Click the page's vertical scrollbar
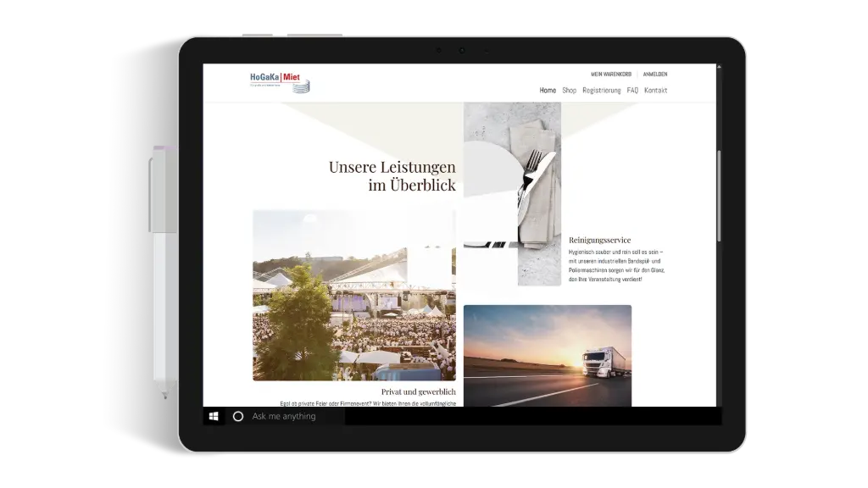The image size is (868, 488). coord(719,195)
